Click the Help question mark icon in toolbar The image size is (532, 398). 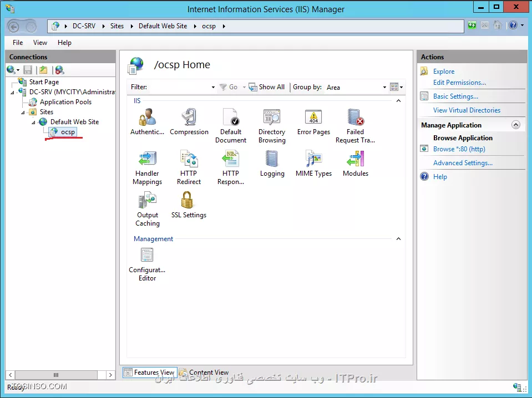tap(513, 25)
